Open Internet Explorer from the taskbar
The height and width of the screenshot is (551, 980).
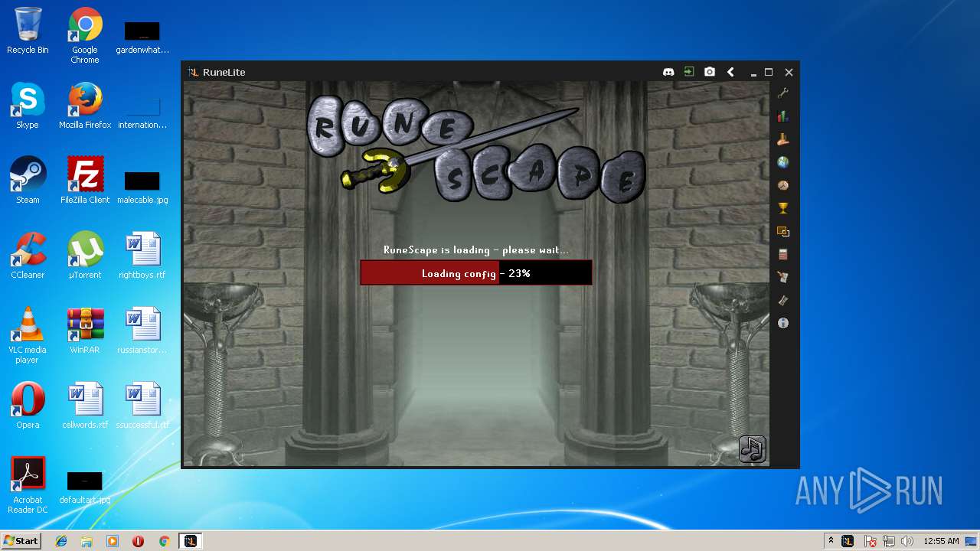[61, 541]
